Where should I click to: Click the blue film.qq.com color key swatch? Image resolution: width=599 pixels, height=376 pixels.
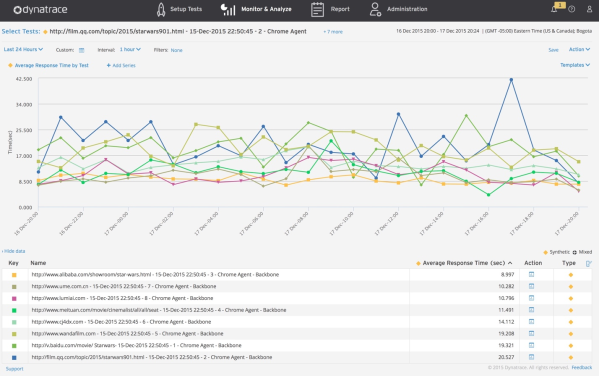pos(14,358)
